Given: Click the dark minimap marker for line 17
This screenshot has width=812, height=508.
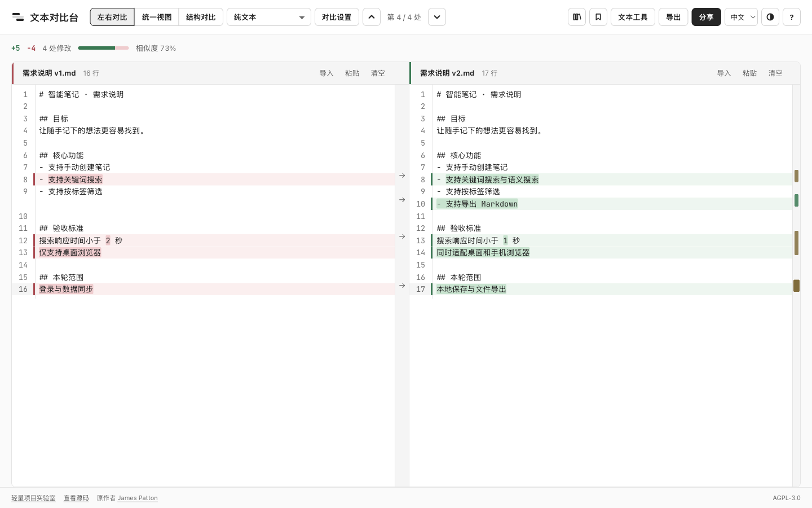Looking at the screenshot, I should 796,286.
